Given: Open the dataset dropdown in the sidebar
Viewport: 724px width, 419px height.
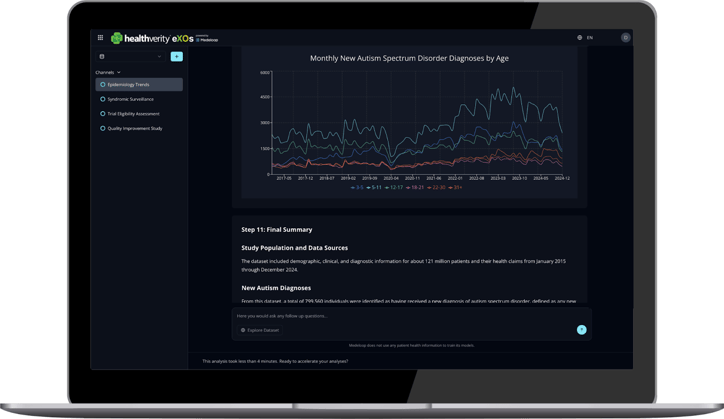Looking at the screenshot, I should pos(131,57).
